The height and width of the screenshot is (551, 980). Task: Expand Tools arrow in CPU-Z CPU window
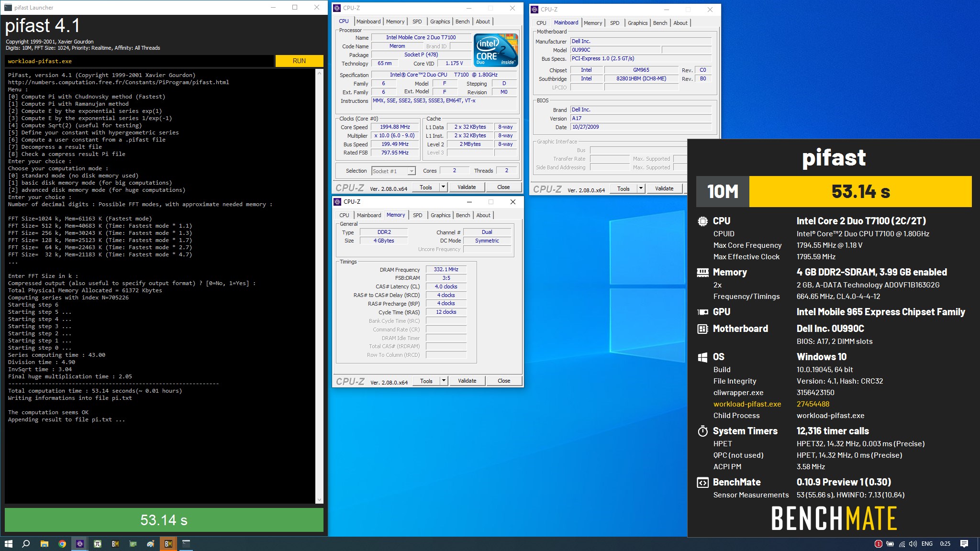443,187
